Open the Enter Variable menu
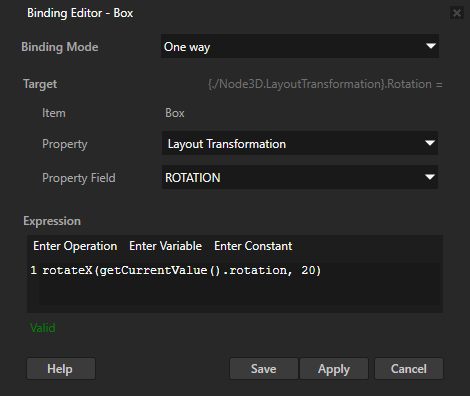The height and width of the screenshot is (396, 470). (165, 246)
